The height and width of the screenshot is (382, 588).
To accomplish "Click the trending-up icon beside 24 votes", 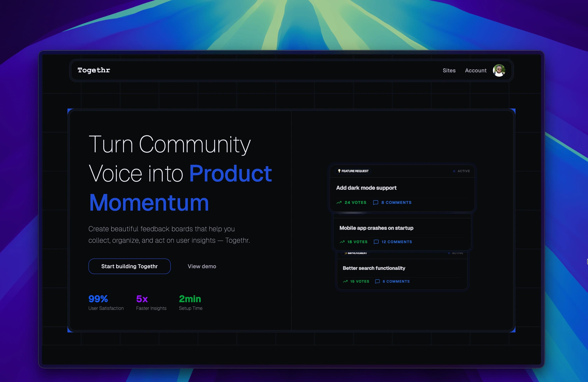I will coord(339,202).
